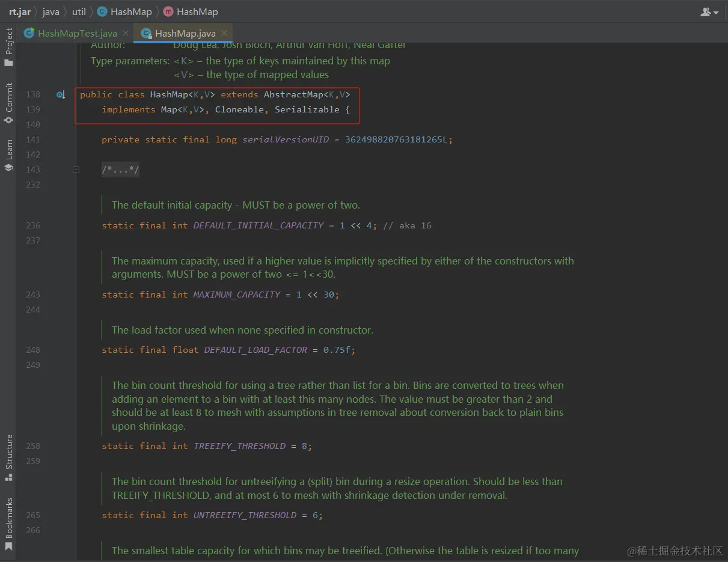Image resolution: width=728 pixels, height=562 pixels.
Task: Click UNTREEIFY_THRESHOLD constant
Action: 245,515
